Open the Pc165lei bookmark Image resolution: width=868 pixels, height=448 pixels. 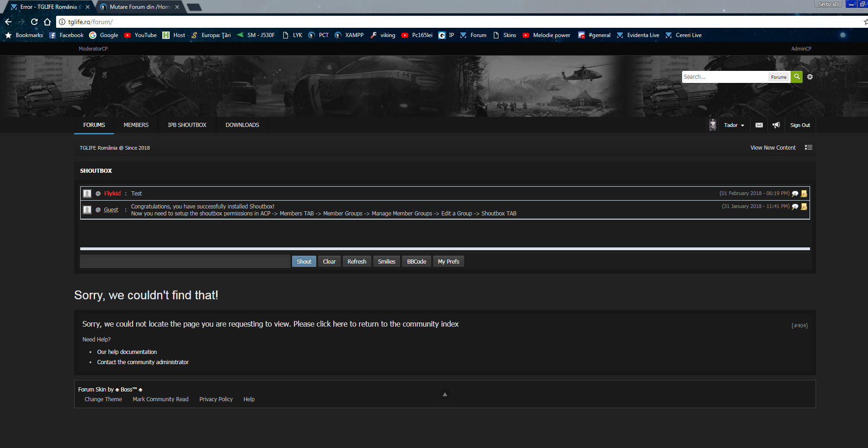417,35
